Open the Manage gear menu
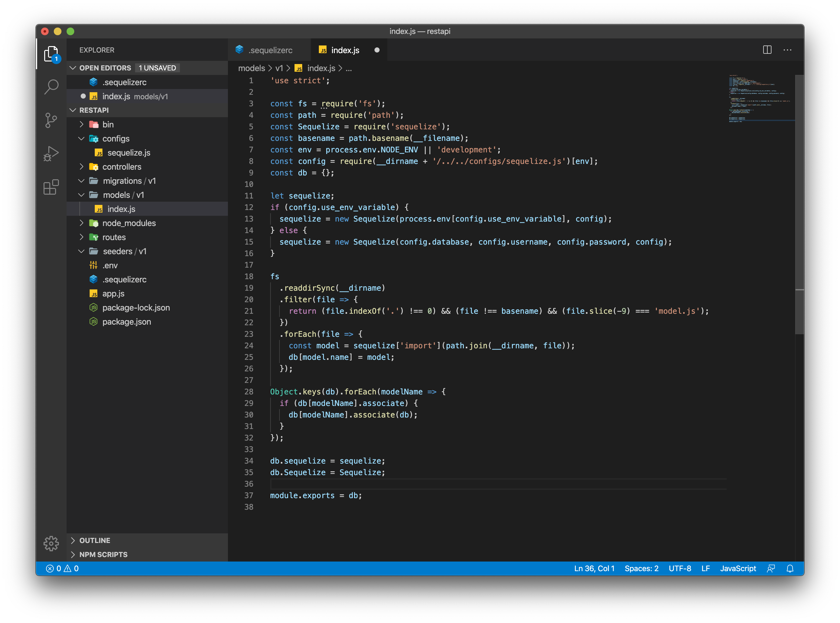 (x=51, y=543)
